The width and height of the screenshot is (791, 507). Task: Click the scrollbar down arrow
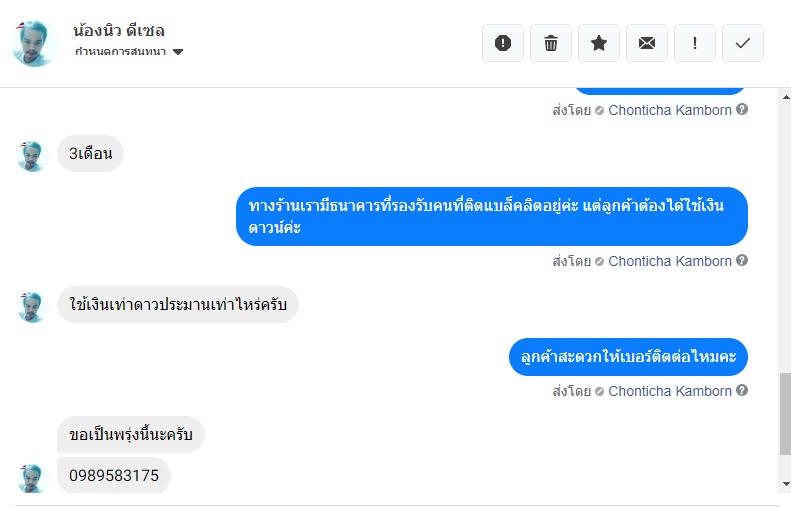pyautogui.click(x=784, y=484)
